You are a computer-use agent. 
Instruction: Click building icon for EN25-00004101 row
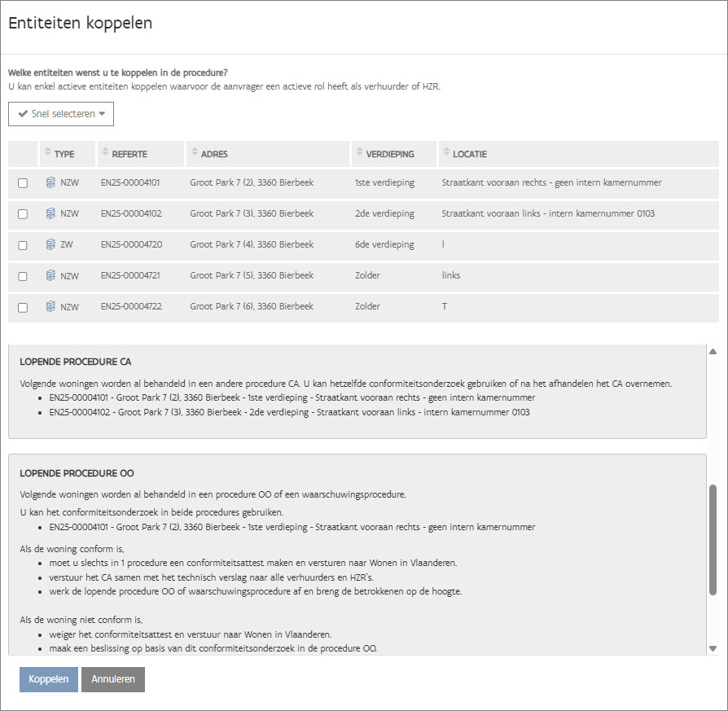50,183
